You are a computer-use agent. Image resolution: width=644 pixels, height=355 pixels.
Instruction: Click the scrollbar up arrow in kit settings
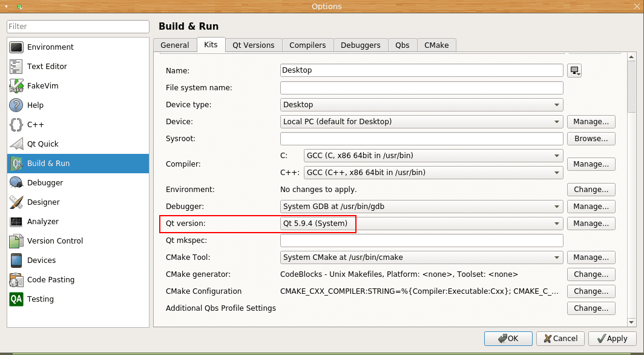pyautogui.click(x=632, y=57)
